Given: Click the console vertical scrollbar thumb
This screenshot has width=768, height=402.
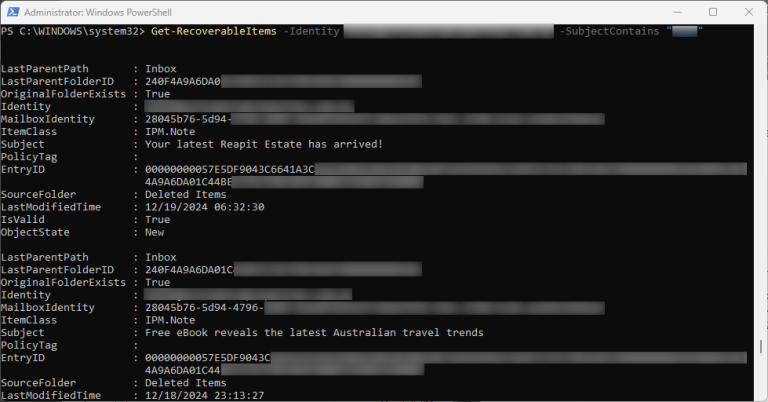Looking at the screenshot, I should 761,346.
